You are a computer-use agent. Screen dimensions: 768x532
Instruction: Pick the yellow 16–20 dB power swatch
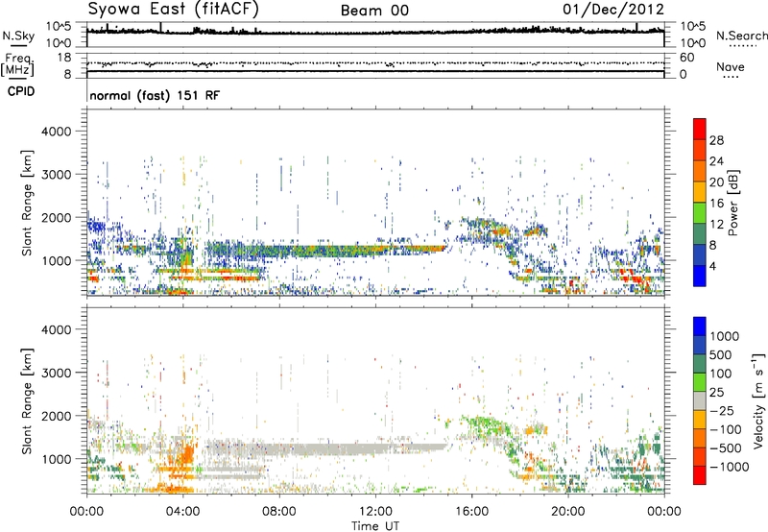(700, 192)
